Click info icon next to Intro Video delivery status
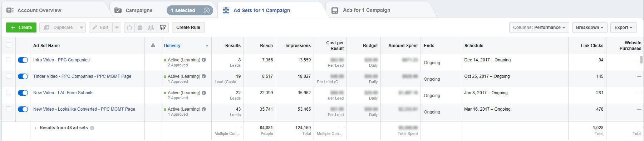644x141 pixels. pos(204,60)
